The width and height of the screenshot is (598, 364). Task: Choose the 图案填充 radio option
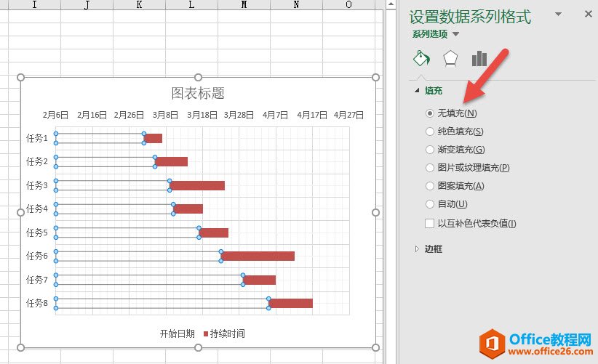[431, 186]
